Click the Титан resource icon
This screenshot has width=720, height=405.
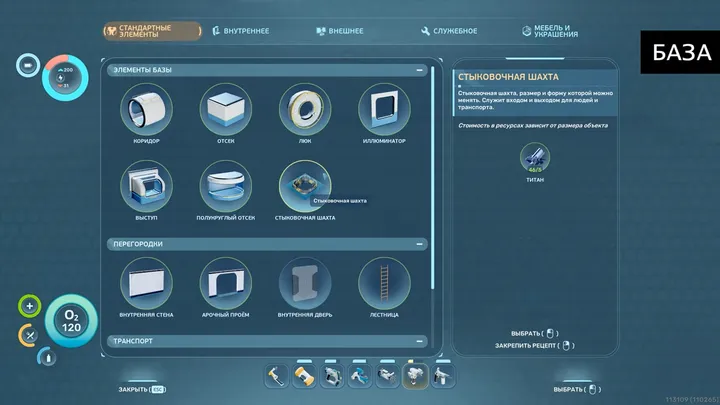click(x=535, y=158)
